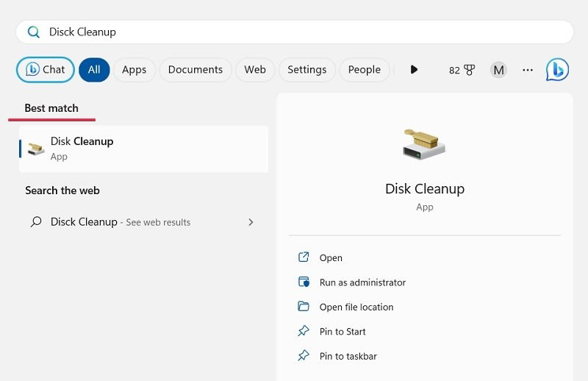Choose Pin to Start option
Image resolution: width=588 pixels, height=381 pixels.
coord(343,332)
